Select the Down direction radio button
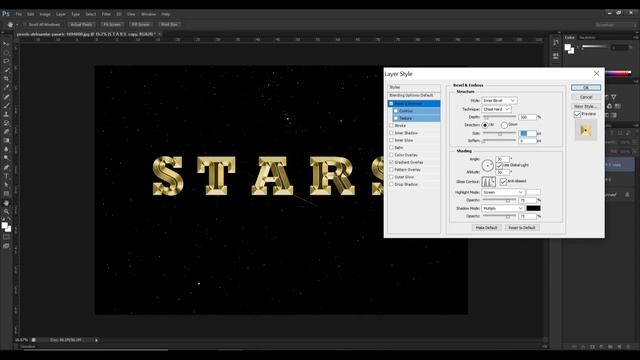This screenshot has height=360, width=640. (x=504, y=125)
